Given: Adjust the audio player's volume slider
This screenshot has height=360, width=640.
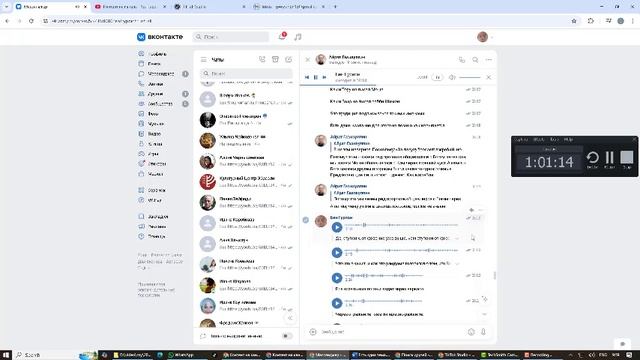Looking at the screenshot, I should (x=470, y=77).
